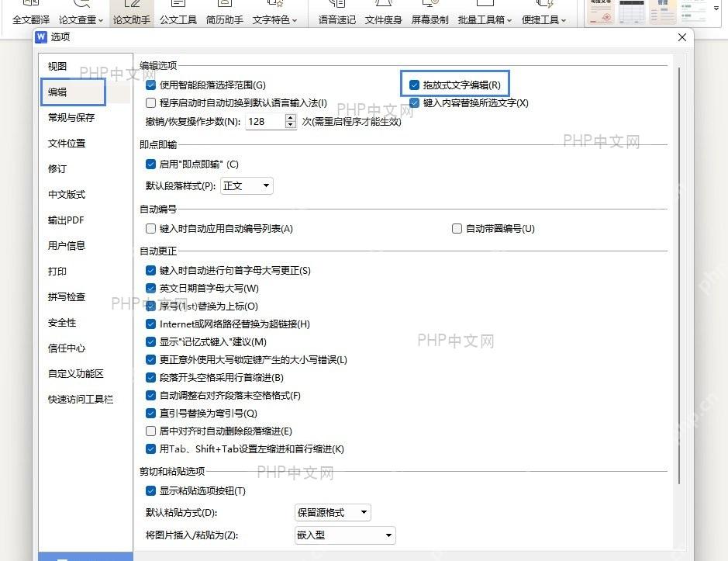Increase undo steps with up arrow

click(291, 118)
